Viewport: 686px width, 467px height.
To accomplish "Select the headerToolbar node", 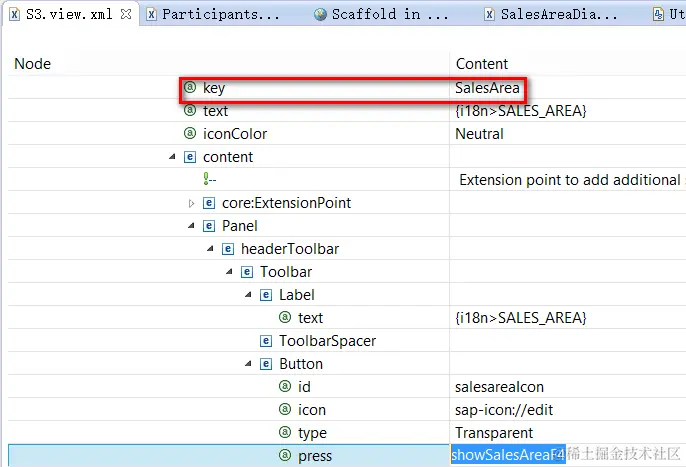I will point(290,249).
